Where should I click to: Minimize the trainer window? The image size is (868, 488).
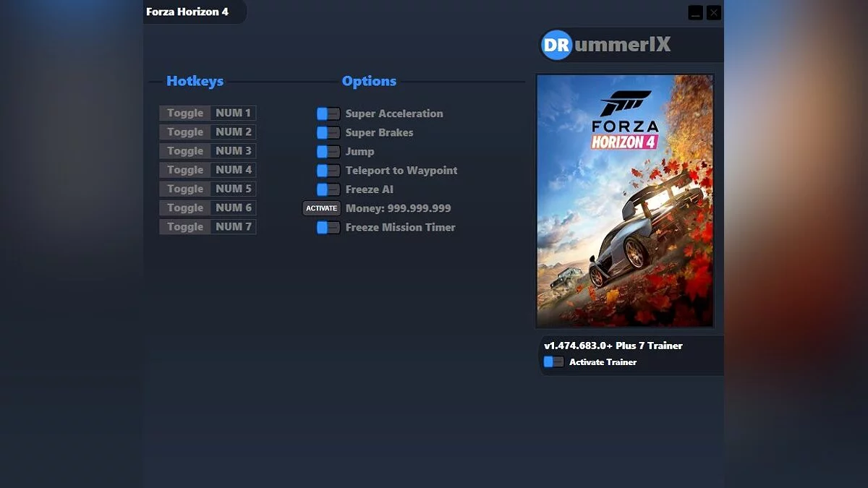click(x=695, y=12)
